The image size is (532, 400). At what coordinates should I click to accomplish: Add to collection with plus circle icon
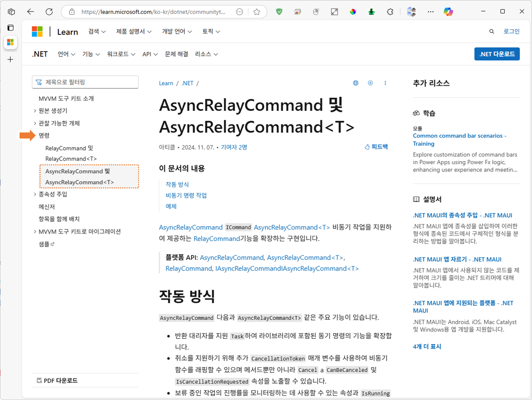[370, 83]
